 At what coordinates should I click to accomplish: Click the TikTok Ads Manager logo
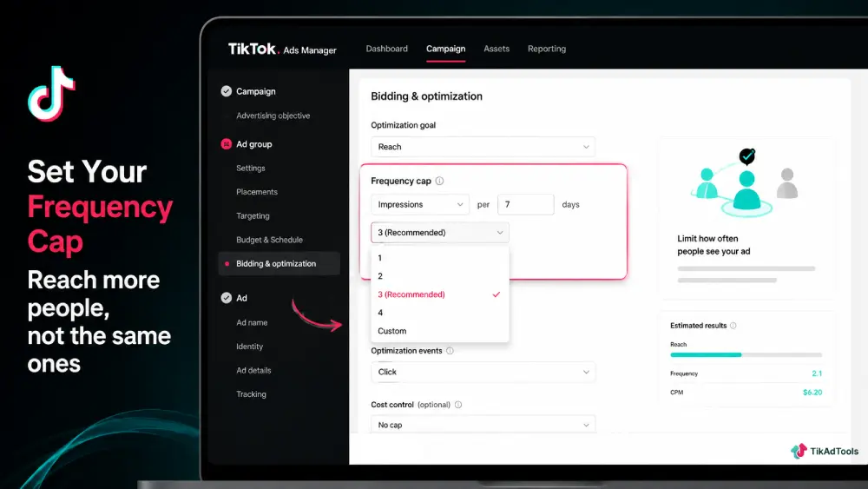pyautogui.click(x=282, y=50)
